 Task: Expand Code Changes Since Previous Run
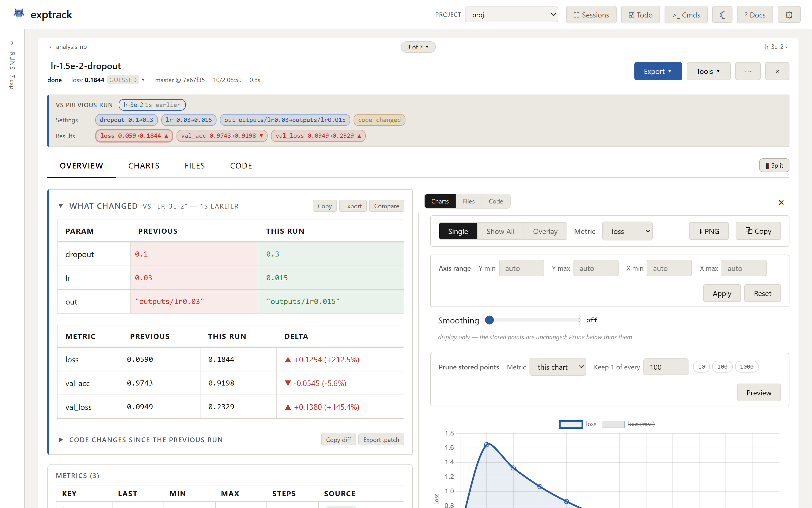pos(61,440)
